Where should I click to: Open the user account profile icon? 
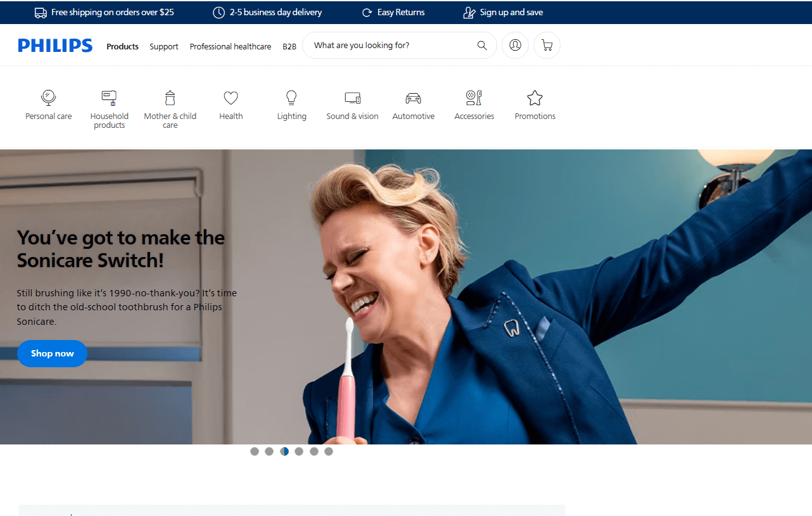tap(515, 46)
